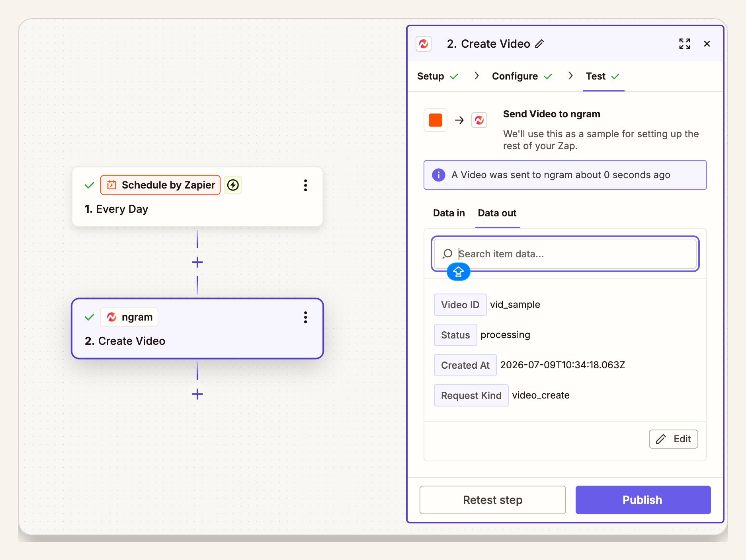Click the chevron between Configure and Test
Viewport: 746px width, 560px height.
click(x=570, y=76)
